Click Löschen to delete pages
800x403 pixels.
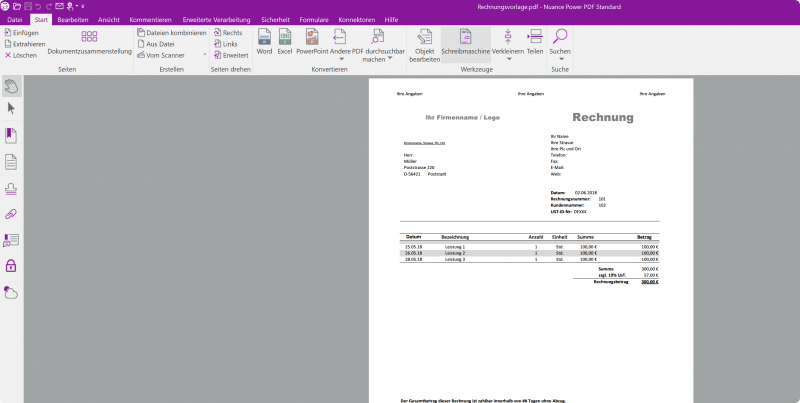(x=21, y=55)
